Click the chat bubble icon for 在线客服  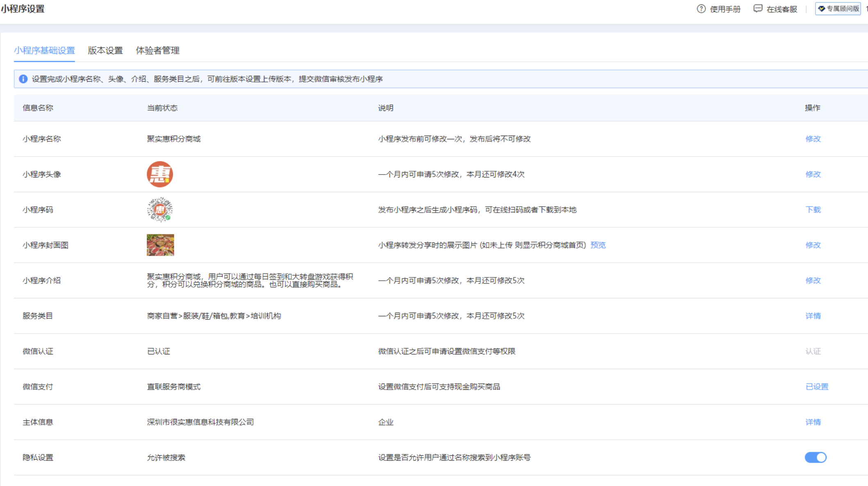coord(758,9)
